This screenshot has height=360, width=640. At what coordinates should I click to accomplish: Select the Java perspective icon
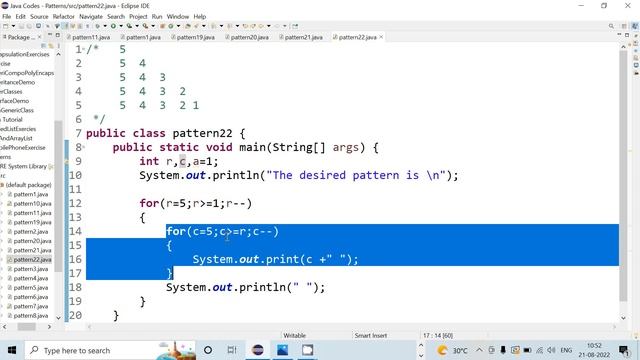(635, 26)
